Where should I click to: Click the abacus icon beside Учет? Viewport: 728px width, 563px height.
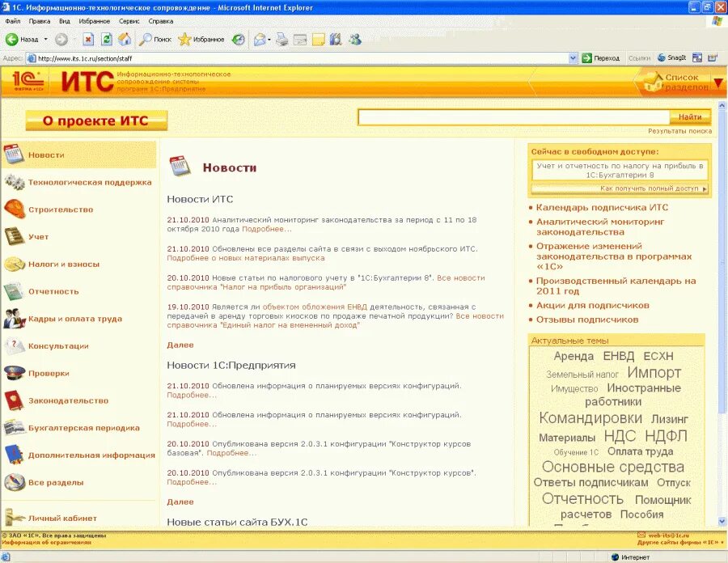click(14, 236)
